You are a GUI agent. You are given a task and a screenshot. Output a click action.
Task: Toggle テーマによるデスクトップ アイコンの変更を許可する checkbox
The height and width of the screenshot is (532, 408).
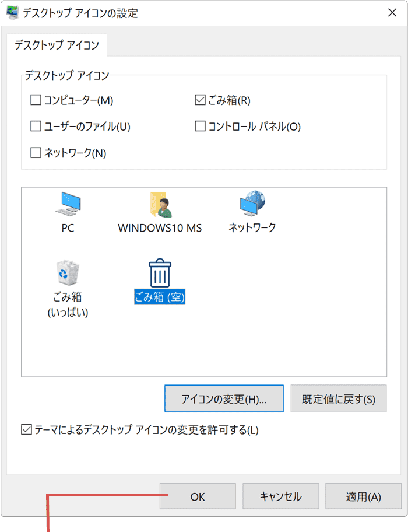tap(26, 429)
